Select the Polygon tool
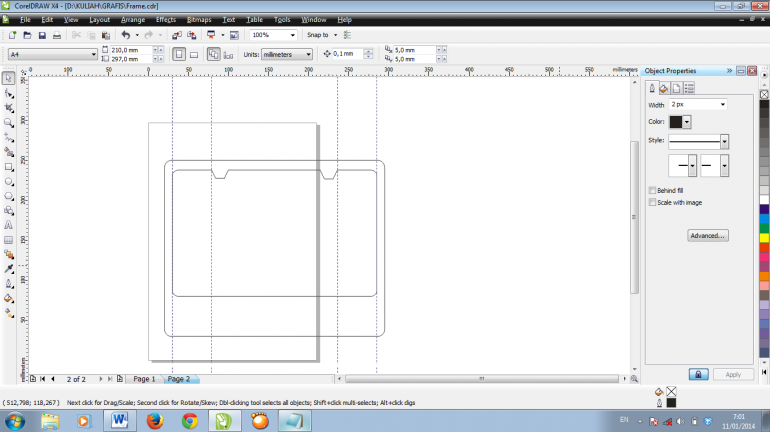 coord(8,196)
